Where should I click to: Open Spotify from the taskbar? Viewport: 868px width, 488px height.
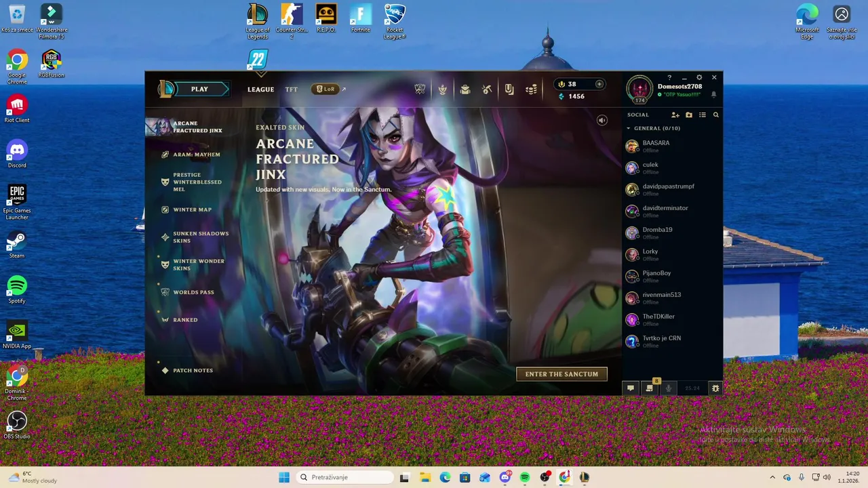point(525,477)
